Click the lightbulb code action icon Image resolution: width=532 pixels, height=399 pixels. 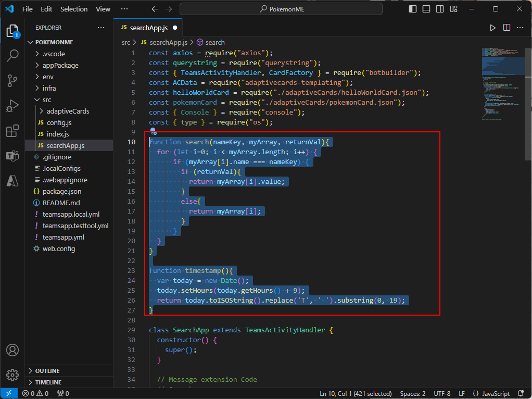pos(154,131)
